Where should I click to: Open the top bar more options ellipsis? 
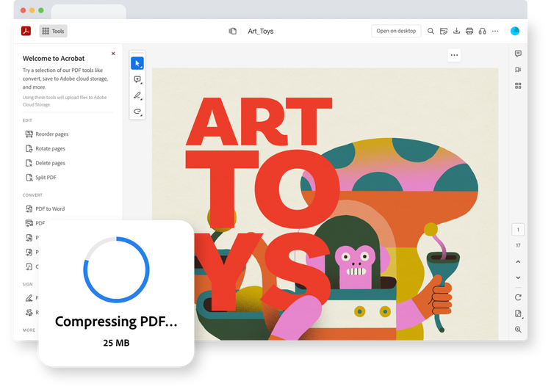coord(495,31)
